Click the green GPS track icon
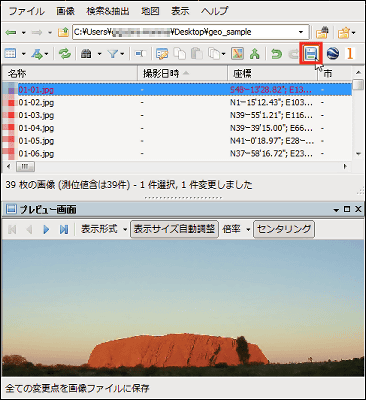This screenshot has height=400, width=366. coord(255,53)
